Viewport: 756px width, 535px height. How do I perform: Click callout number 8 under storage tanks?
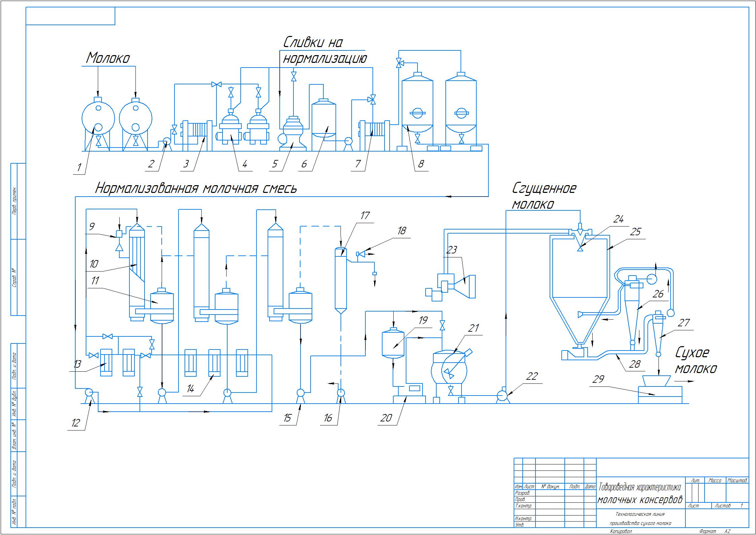(421, 164)
